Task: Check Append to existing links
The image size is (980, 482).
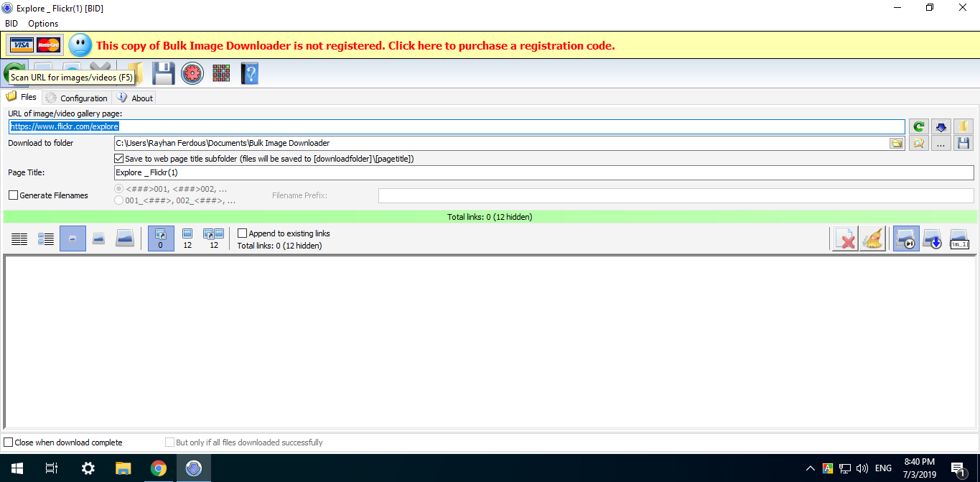Action: tap(242, 233)
